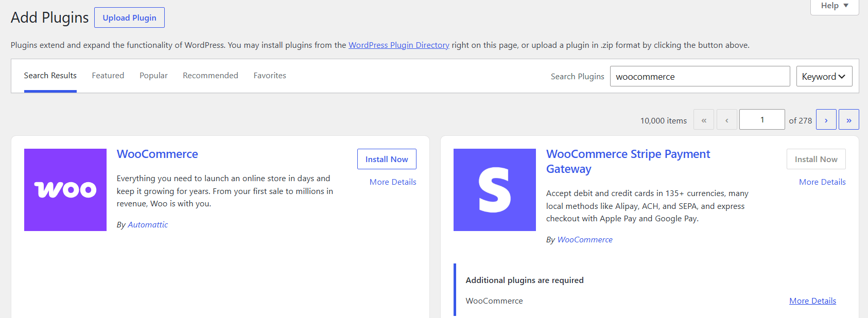This screenshot has height=318, width=868.
Task: Go to the next page of results
Action: [826, 119]
